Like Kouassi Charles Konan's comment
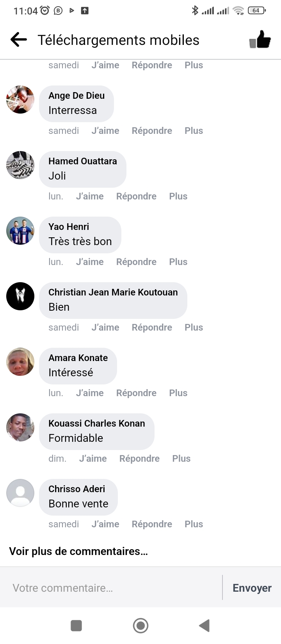Image resolution: width=281 pixels, height=644 pixels. (x=93, y=459)
